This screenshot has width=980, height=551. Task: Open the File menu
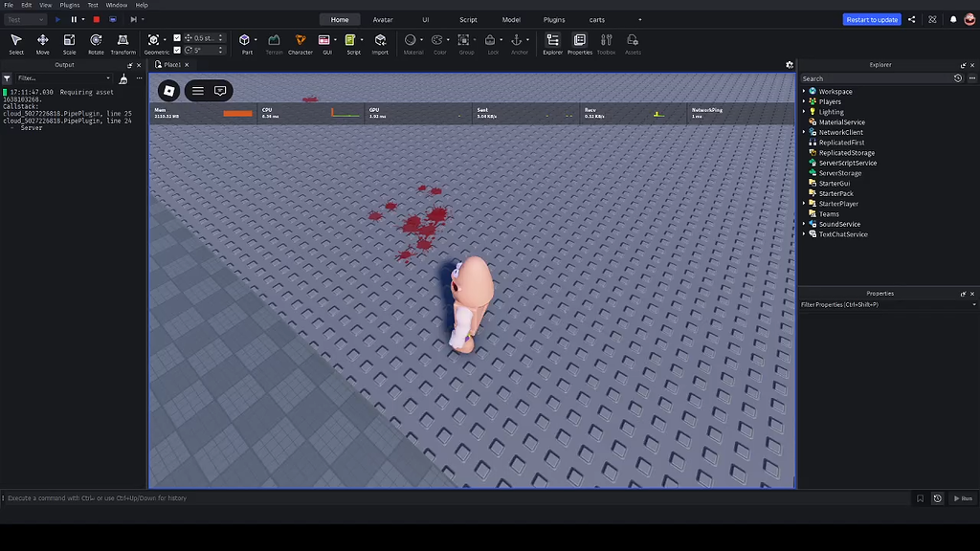point(9,5)
